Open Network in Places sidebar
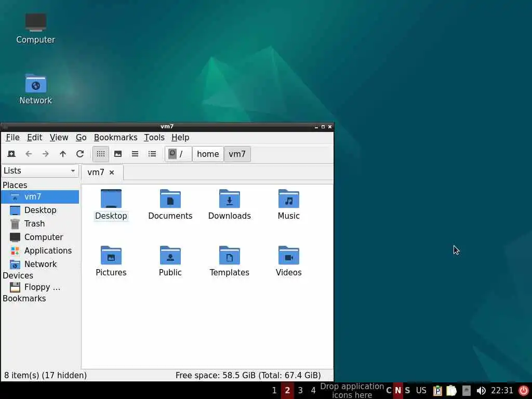 (x=40, y=264)
